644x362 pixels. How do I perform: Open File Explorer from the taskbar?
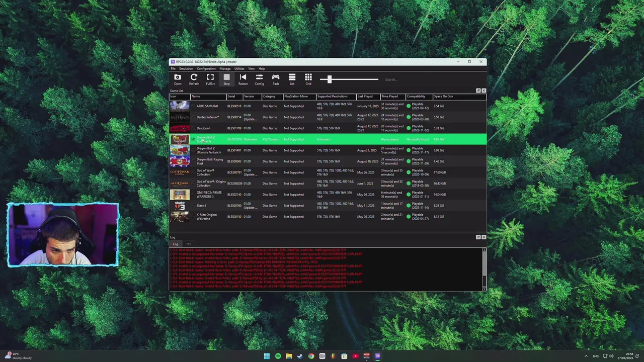tap(289, 356)
